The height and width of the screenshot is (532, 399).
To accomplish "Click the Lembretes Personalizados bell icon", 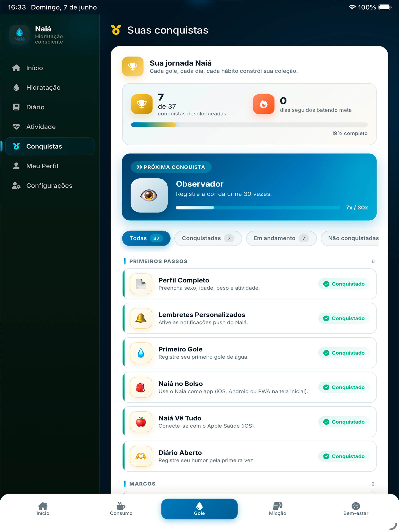I will [141, 318].
